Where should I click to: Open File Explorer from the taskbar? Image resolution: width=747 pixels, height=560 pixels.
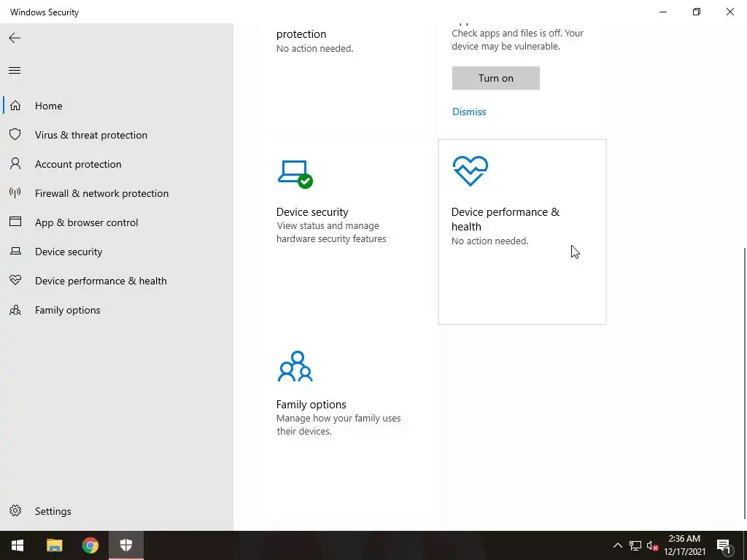54,545
